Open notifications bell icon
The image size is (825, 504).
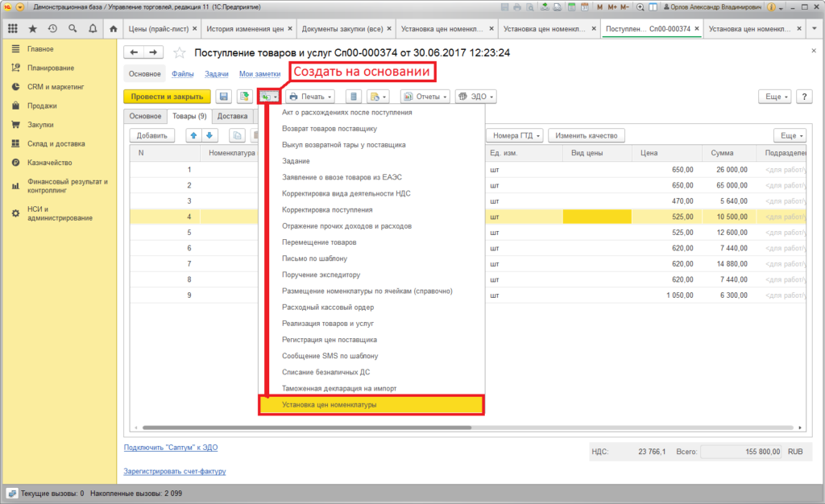pos(93,28)
